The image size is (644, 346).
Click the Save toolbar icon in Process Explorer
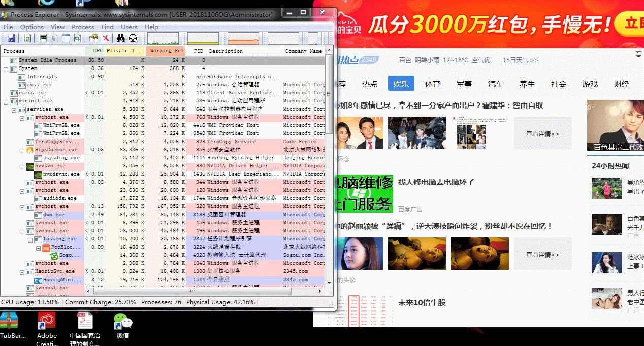11,38
